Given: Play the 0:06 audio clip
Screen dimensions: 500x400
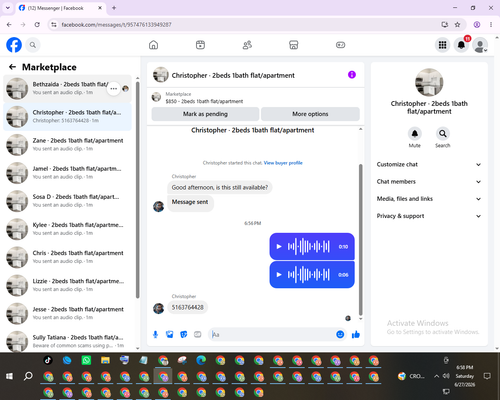Looking at the screenshot, I should click(x=279, y=275).
